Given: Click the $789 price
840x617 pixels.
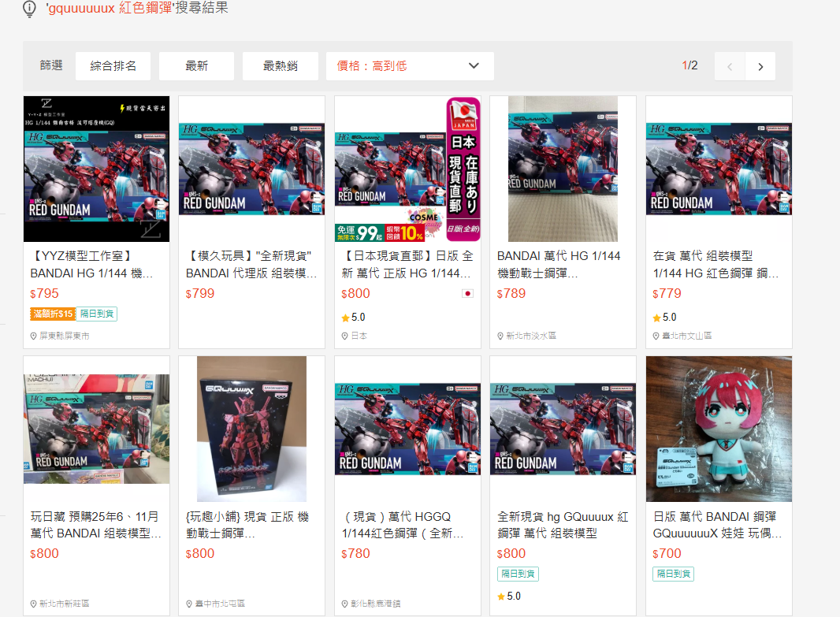Looking at the screenshot, I should tap(511, 293).
